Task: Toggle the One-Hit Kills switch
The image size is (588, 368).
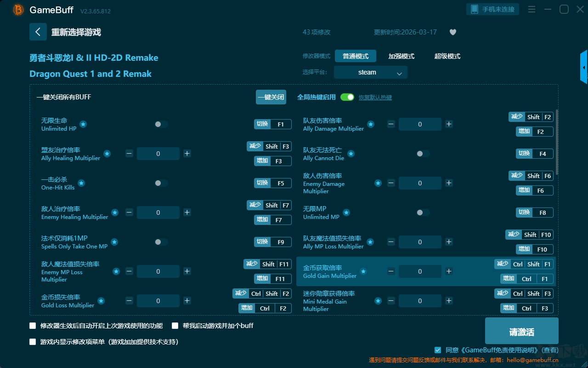Action: click(x=161, y=183)
